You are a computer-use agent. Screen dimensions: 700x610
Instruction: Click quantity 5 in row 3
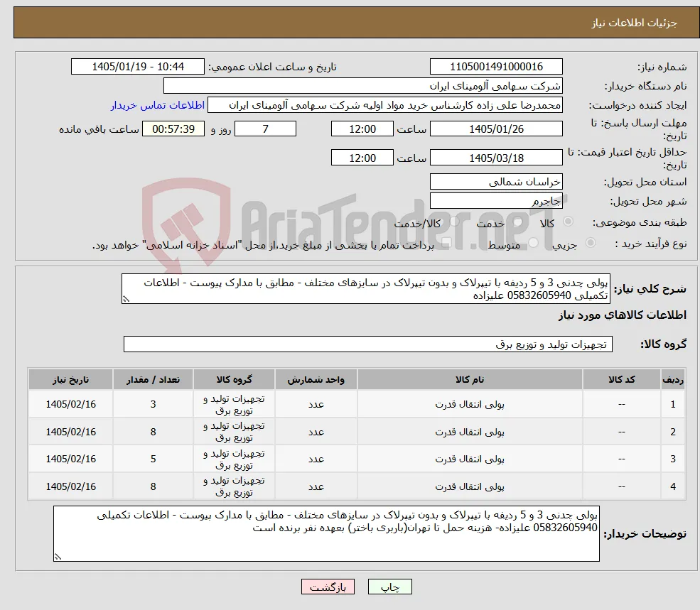pyautogui.click(x=153, y=459)
